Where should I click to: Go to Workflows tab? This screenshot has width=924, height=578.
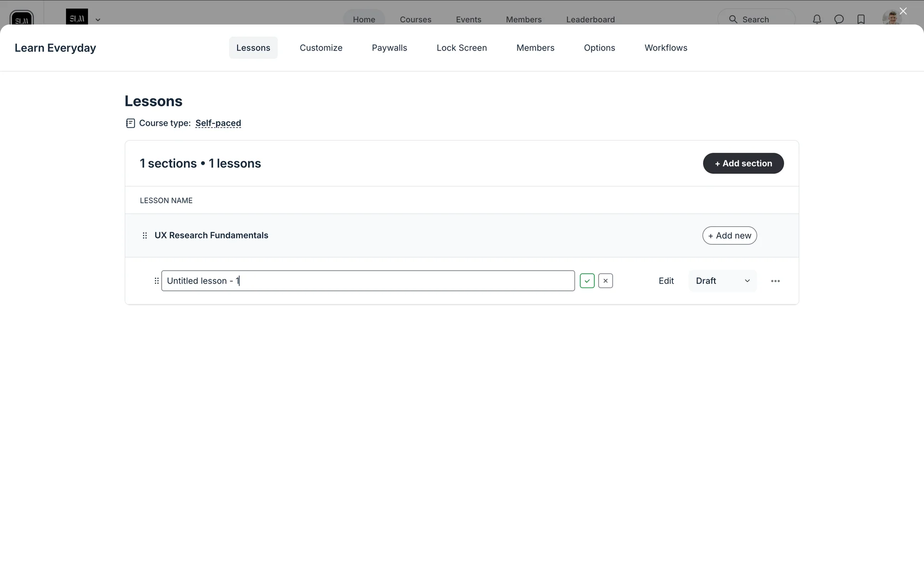[666, 48]
